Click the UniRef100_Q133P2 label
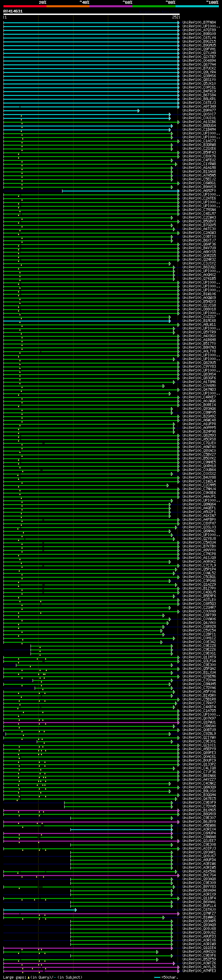222x980 pixels. coord(199,764)
